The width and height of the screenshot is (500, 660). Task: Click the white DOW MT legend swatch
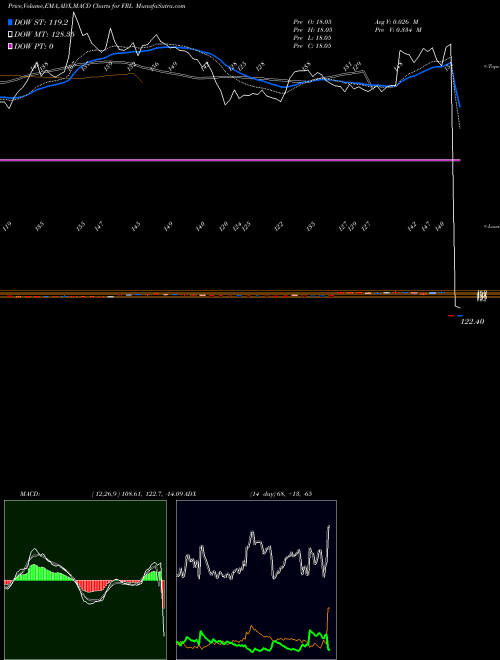tap(10, 35)
